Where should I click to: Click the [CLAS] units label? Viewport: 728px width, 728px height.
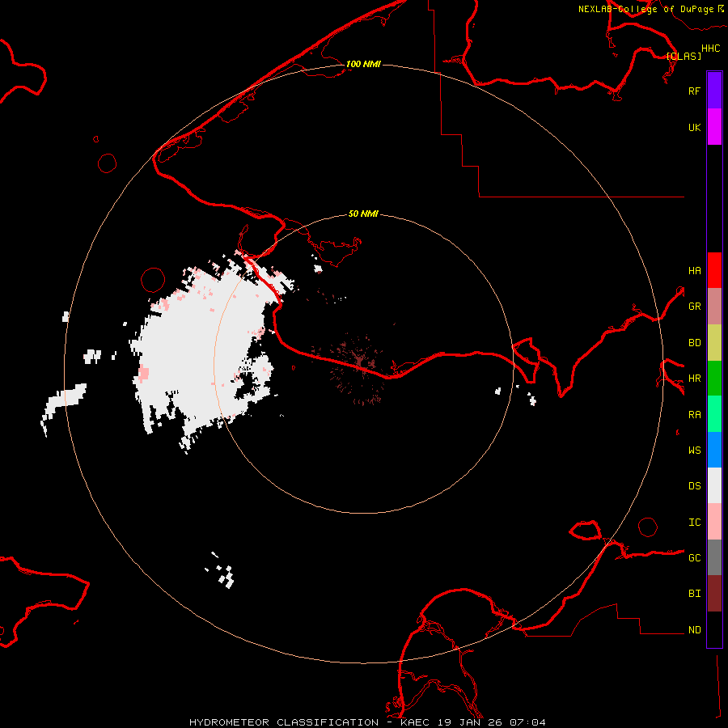(x=684, y=56)
